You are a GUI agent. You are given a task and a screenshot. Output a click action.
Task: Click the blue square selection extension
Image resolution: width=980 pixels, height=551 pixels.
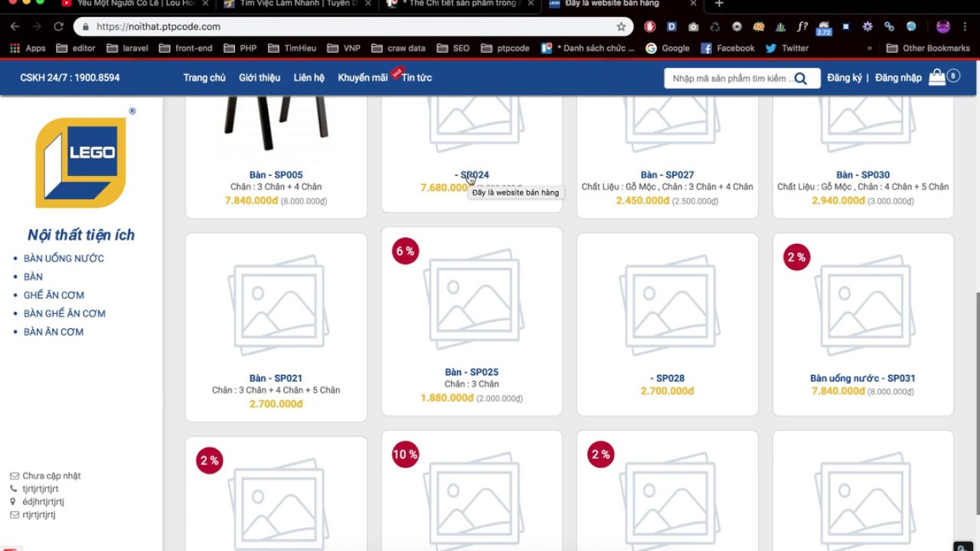coord(846,27)
